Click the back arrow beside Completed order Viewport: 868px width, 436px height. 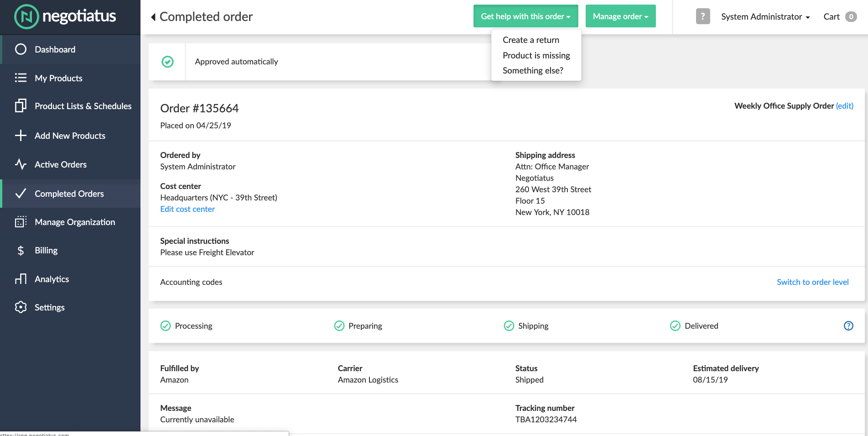[x=153, y=17]
